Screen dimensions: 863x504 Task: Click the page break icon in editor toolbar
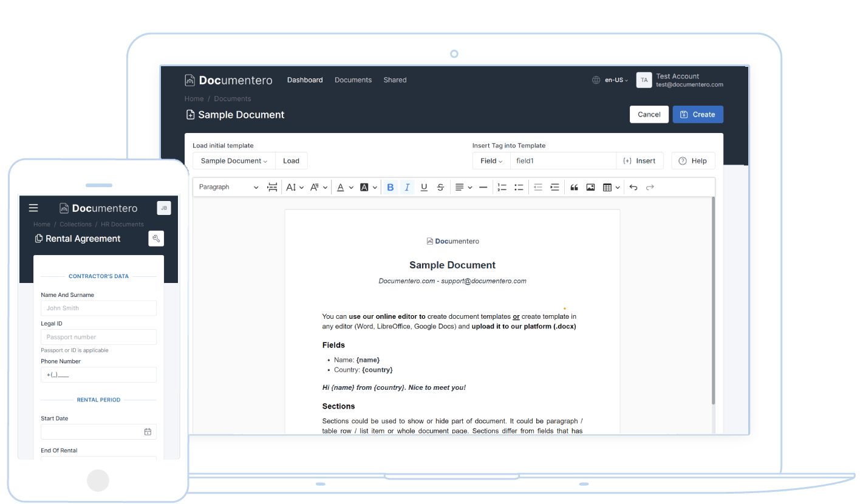tap(272, 187)
